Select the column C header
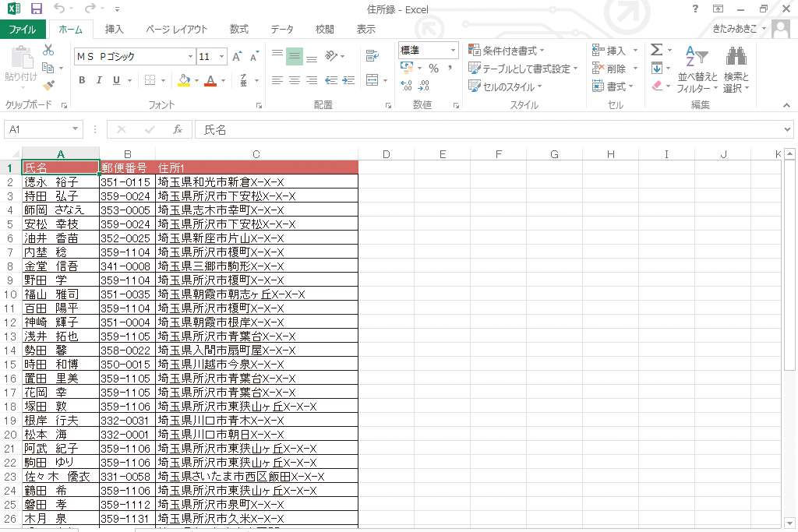Screen dimensions: 798x532 point(256,154)
